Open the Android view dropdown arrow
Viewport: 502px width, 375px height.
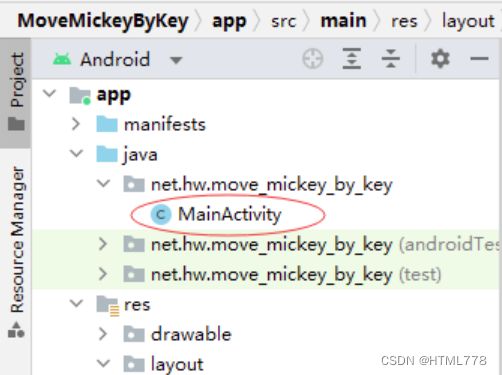[176, 60]
